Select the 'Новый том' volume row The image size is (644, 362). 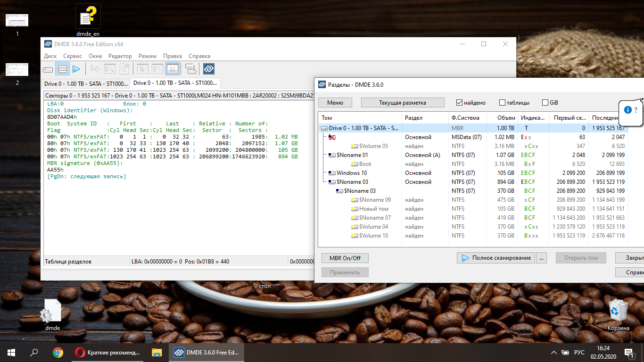tap(473, 209)
